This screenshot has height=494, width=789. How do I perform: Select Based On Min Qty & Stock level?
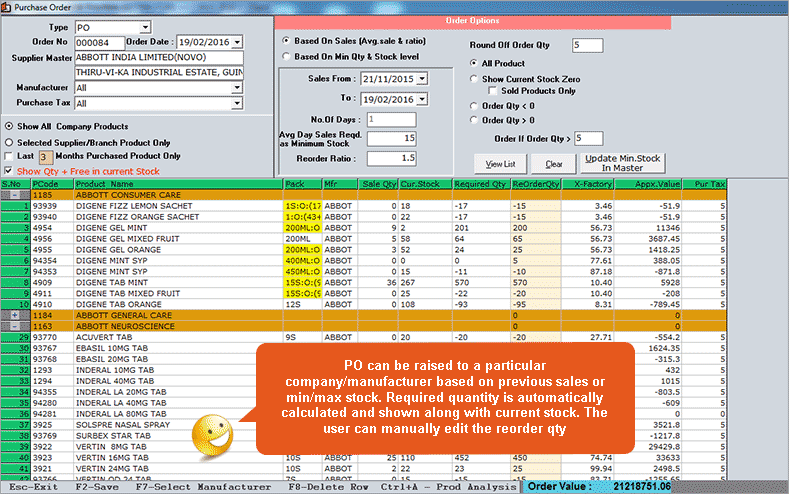(x=286, y=56)
